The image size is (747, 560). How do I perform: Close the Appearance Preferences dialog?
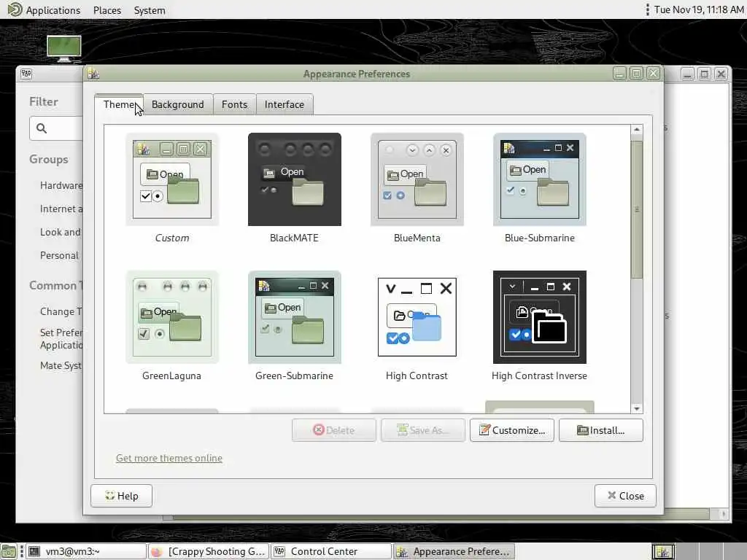pos(625,496)
